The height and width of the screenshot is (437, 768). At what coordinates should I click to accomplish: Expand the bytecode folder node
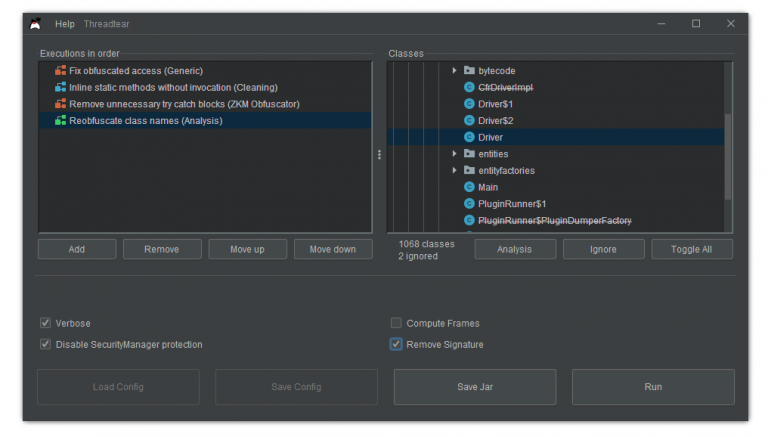(454, 71)
